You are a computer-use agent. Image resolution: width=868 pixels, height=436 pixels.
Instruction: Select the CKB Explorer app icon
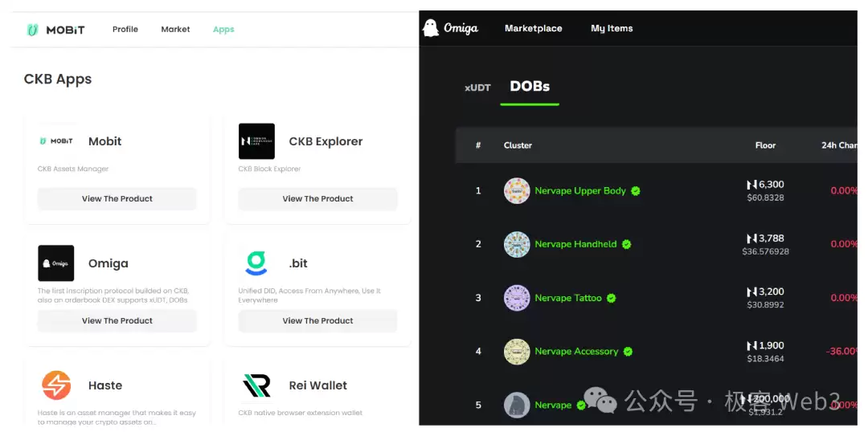(x=256, y=141)
